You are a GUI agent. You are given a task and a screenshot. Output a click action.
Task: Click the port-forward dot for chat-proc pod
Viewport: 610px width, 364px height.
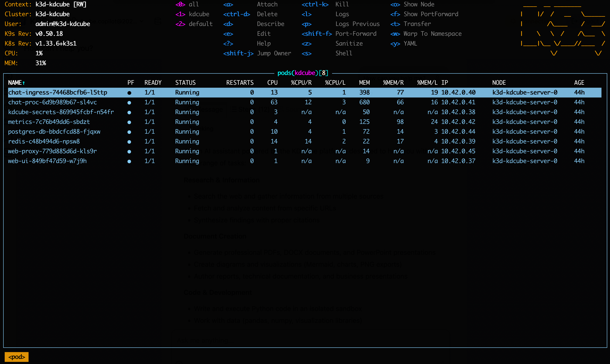coord(129,103)
